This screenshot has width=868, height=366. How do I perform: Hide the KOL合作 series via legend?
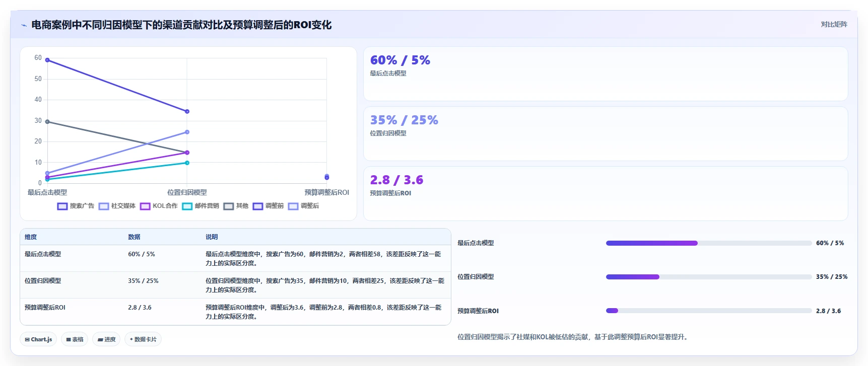[159, 206]
